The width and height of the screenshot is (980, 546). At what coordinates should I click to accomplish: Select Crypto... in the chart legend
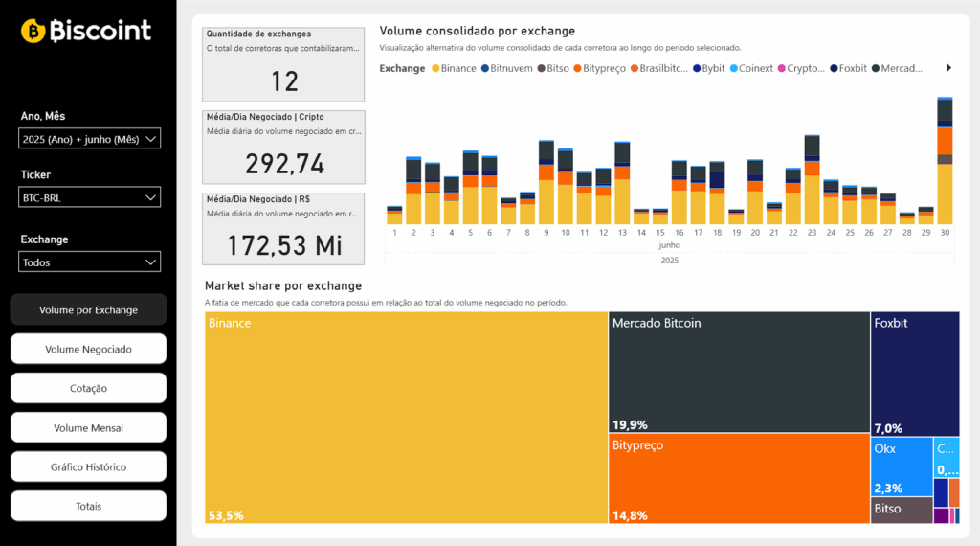801,68
